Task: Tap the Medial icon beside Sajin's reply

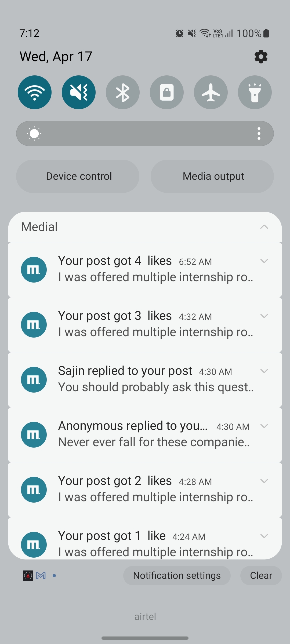Action: [x=34, y=380]
